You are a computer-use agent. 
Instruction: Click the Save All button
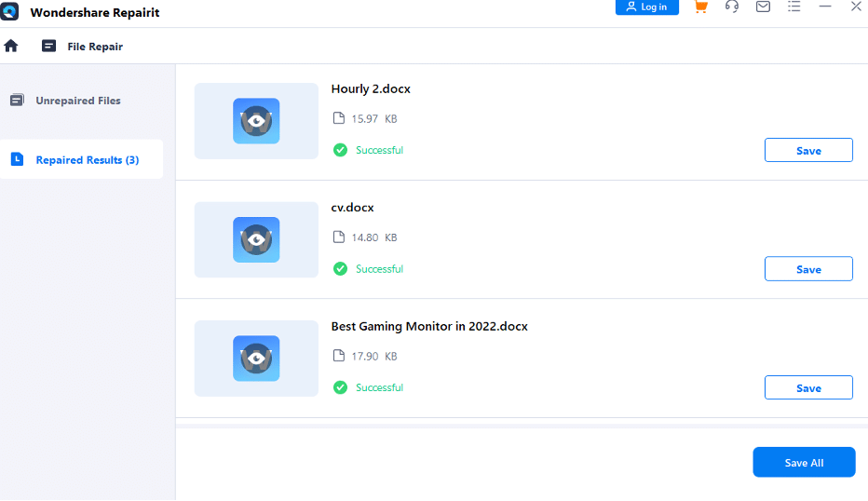pyautogui.click(x=805, y=462)
